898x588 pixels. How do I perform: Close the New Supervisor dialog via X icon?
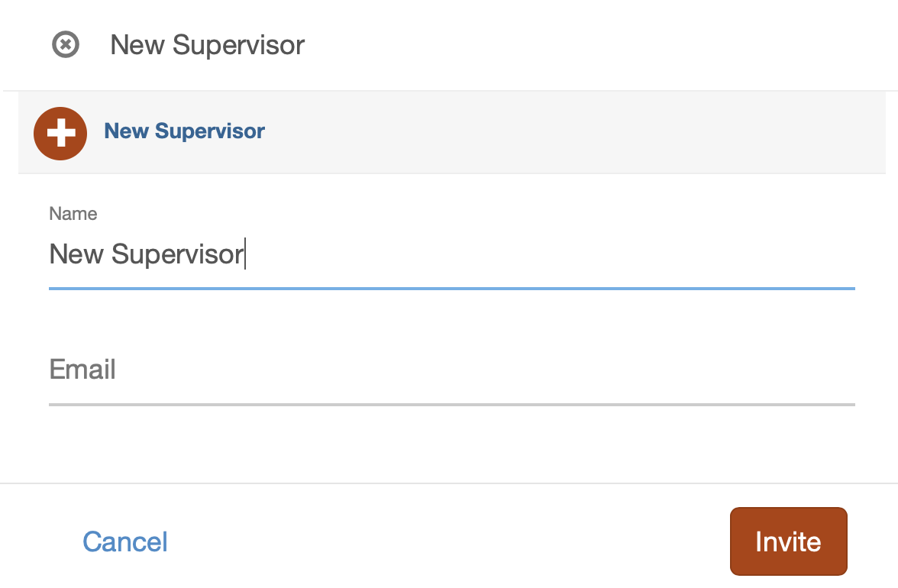point(66,44)
